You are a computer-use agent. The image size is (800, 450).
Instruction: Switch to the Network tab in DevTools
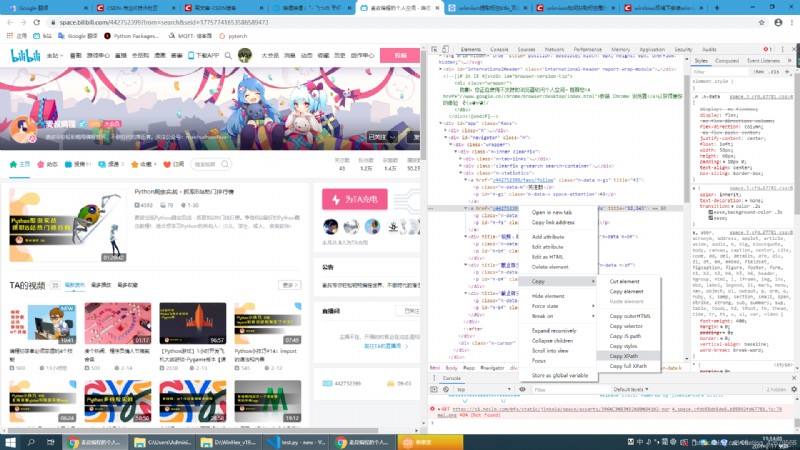click(554, 49)
